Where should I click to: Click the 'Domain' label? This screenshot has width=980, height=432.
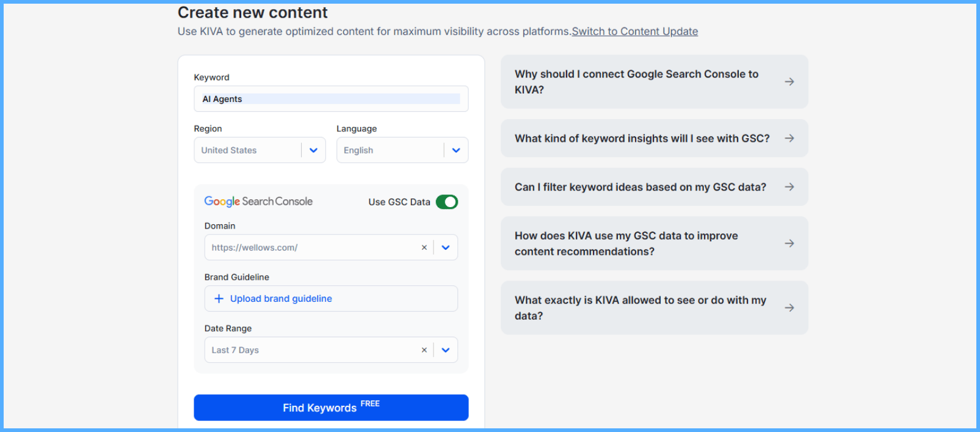(x=220, y=225)
